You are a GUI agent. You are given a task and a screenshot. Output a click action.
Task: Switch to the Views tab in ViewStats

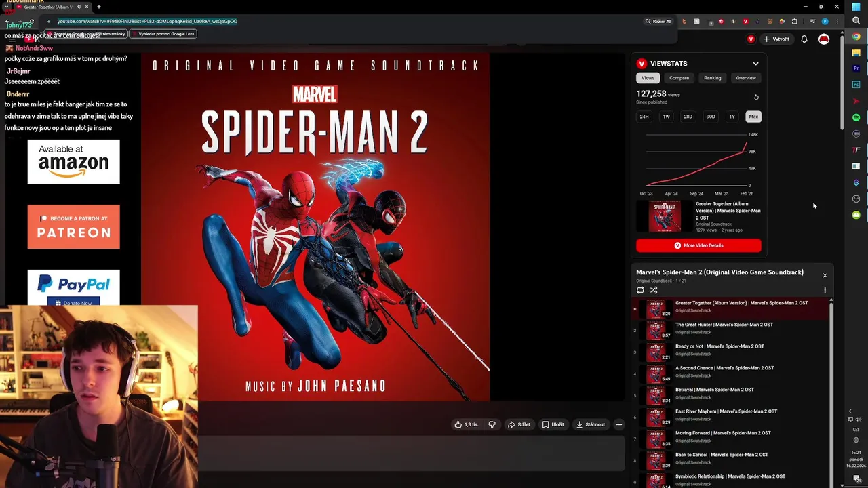pyautogui.click(x=648, y=78)
